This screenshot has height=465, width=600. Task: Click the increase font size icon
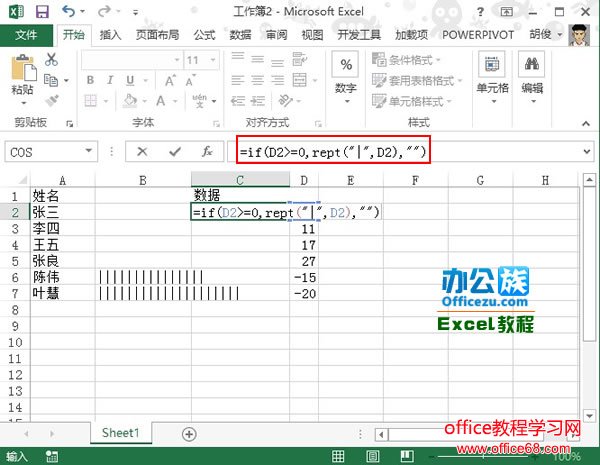[170, 80]
